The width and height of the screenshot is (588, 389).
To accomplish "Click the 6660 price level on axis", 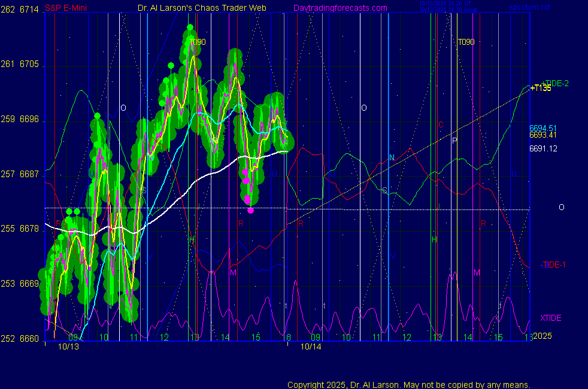I will 30,338.
